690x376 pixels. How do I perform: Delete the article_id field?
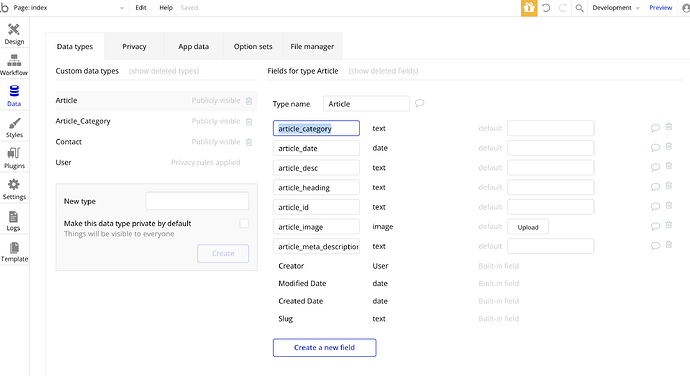pos(669,206)
